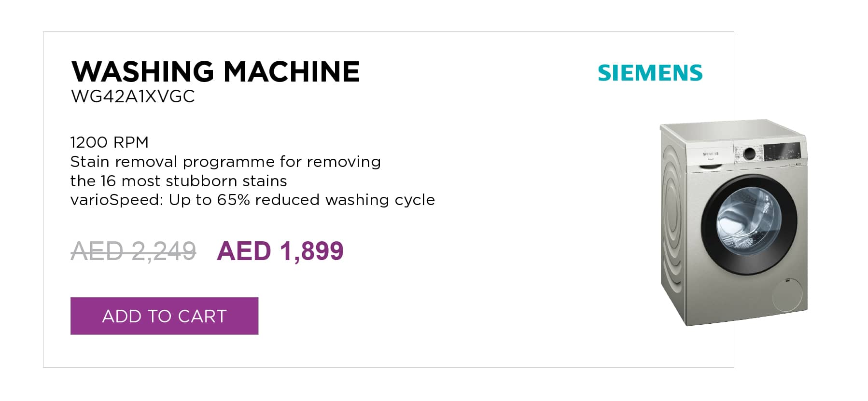Click the Stain removal programme description line
The image size is (868, 401).
point(225,162)
